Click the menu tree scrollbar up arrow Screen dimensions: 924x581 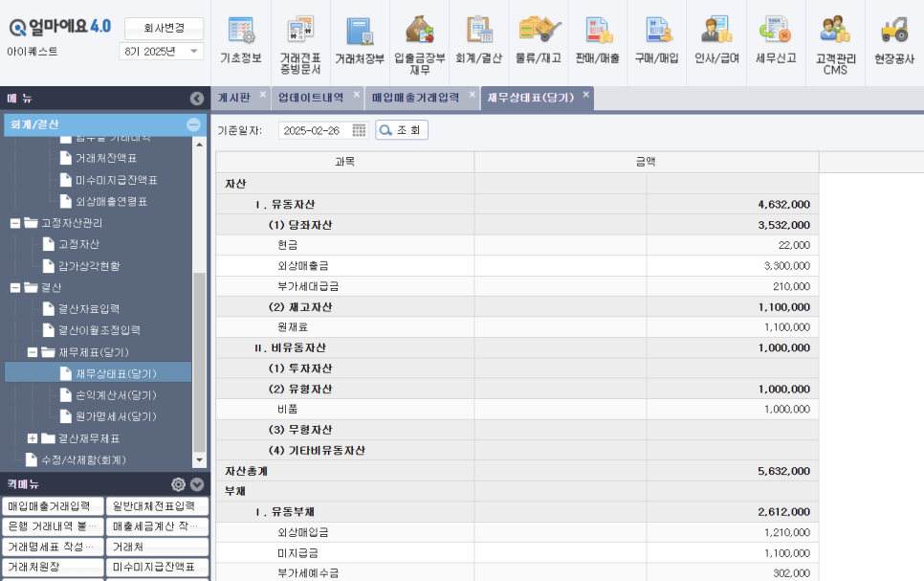[199, 144]
